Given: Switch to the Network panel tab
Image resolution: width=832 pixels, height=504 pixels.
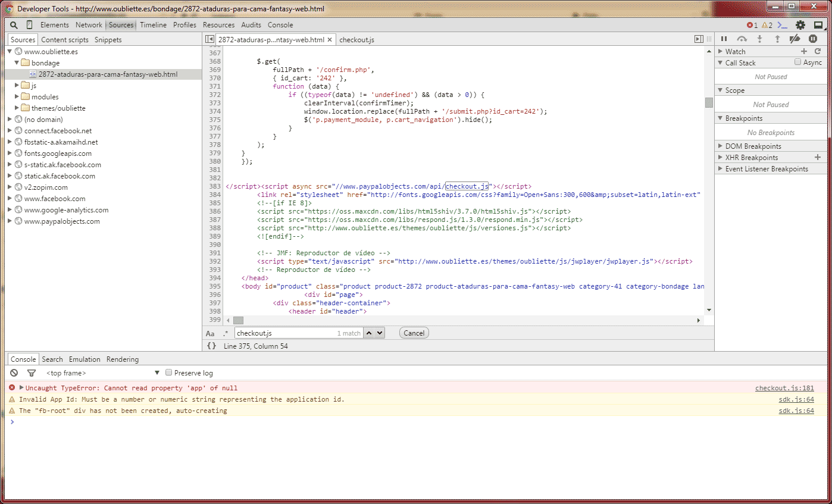Looking at the screenshot, I should pos(89,25).
